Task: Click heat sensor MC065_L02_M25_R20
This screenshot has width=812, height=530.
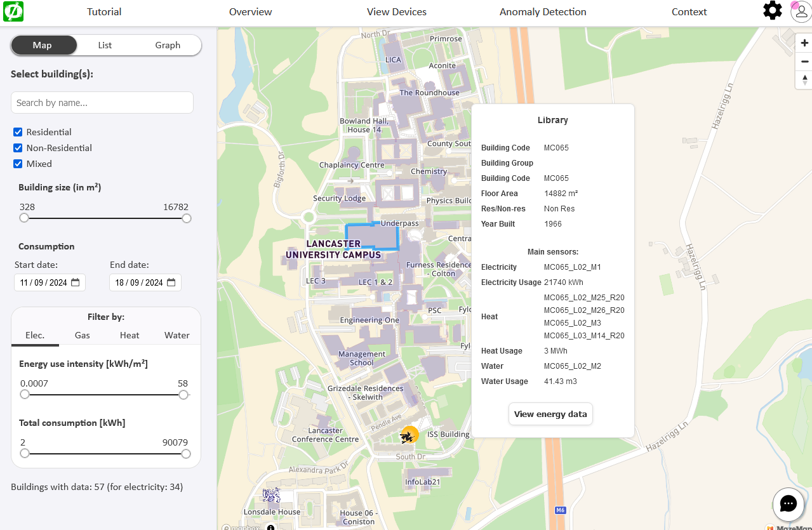Action: point(584,298)
